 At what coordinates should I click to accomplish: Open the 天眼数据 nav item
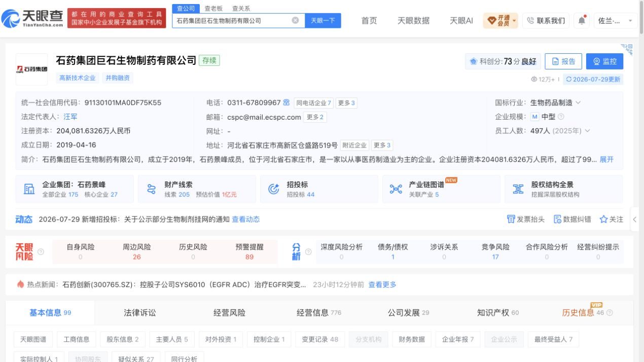(413, 20)
